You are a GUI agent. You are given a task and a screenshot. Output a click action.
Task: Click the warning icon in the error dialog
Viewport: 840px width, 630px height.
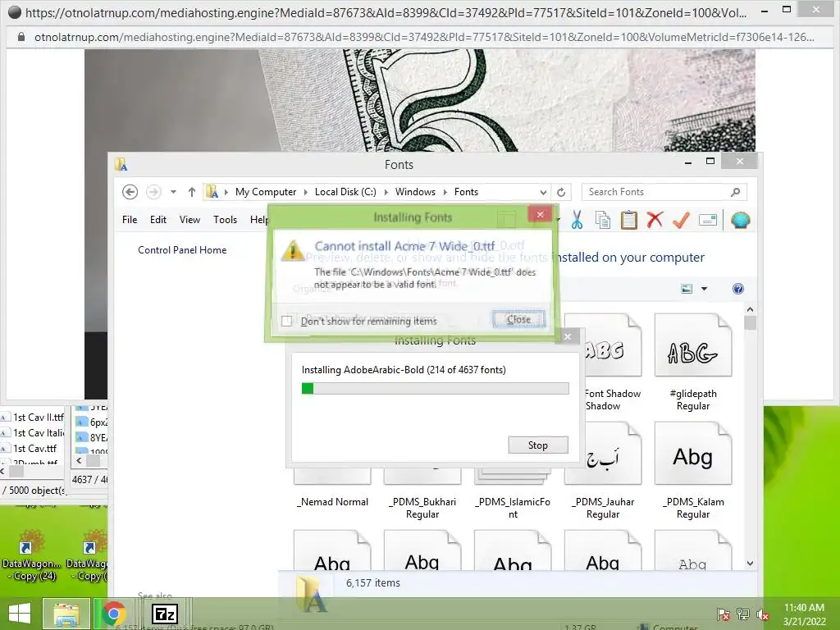tap(293, 250)
